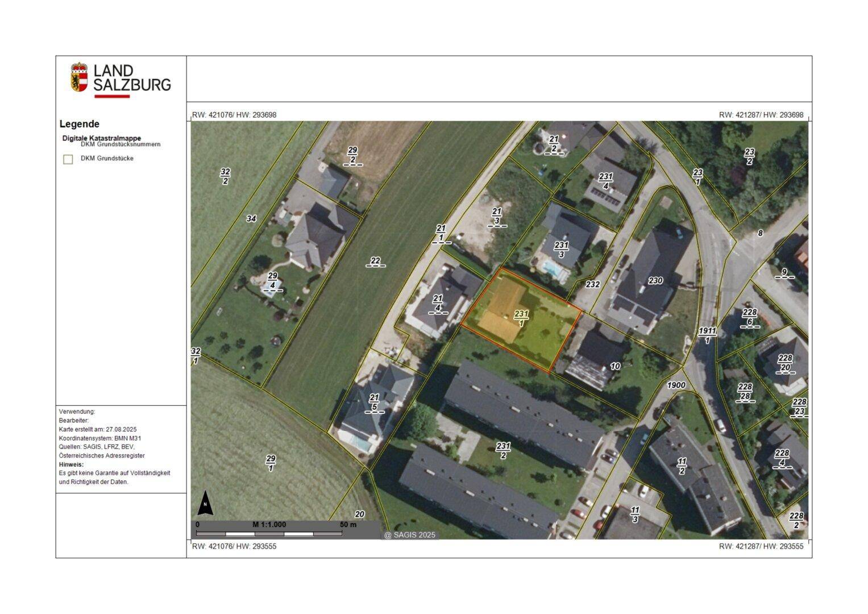Click parcel number label 1911/1
Image resolution: width=868 pixels, height=614 pixels.
[707, 335]
